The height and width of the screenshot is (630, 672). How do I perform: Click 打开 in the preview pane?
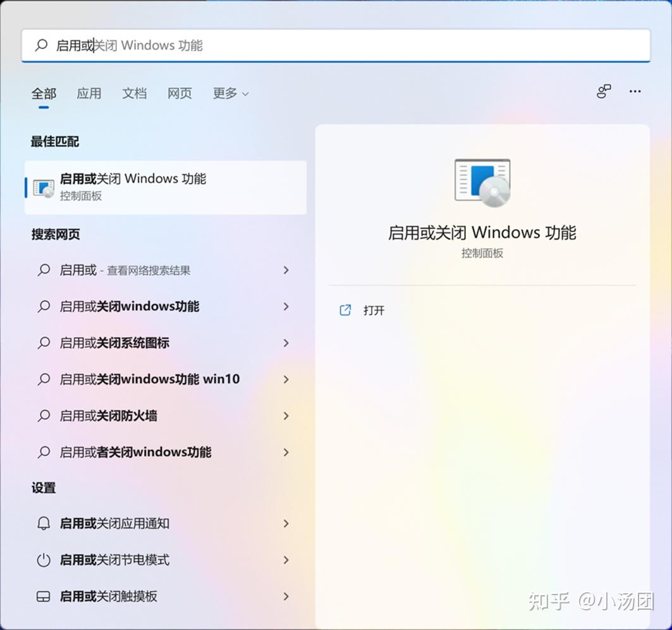(374, 310)
